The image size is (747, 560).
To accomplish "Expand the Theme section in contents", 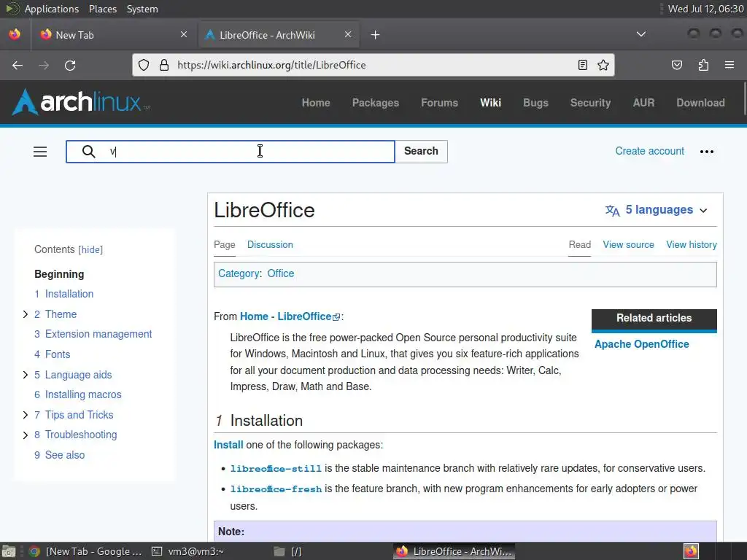I will click(26, 314).
